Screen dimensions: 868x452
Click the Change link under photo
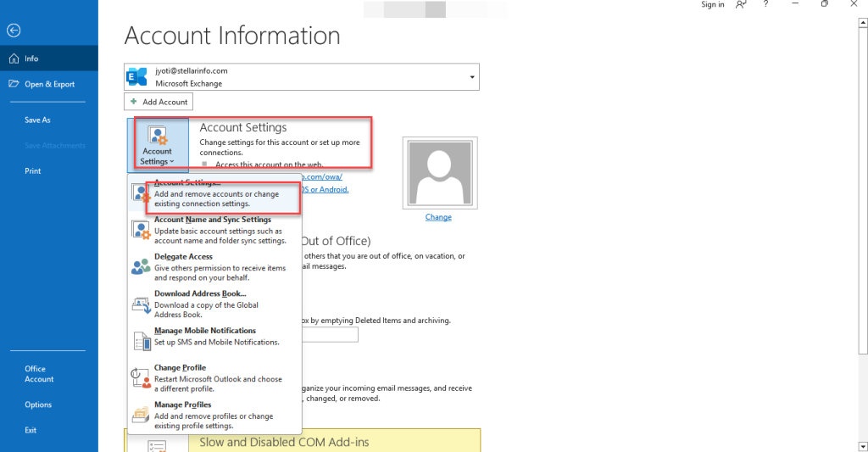438,217
